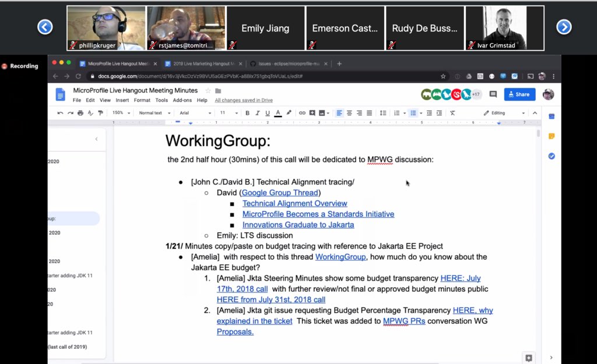The height and width of the screenshot is (364, 597).
Task: Click the Insert image icon
Action: 322,113
